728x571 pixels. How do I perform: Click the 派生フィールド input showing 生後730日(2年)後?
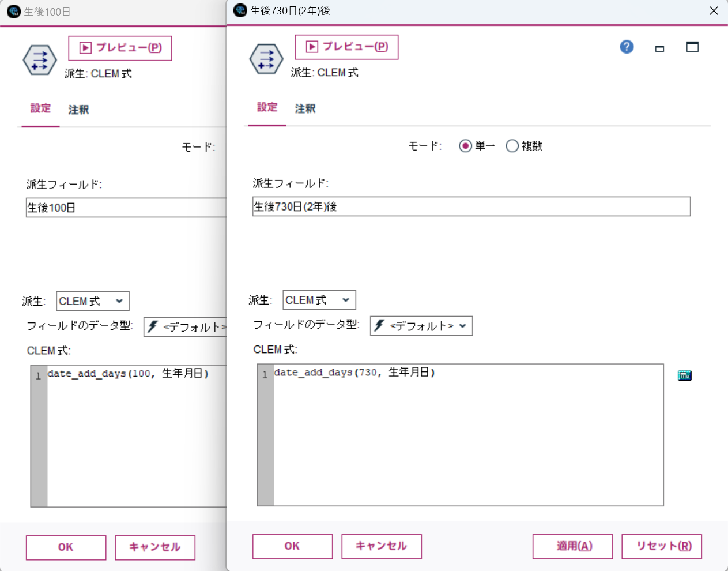tap(471, 206)
